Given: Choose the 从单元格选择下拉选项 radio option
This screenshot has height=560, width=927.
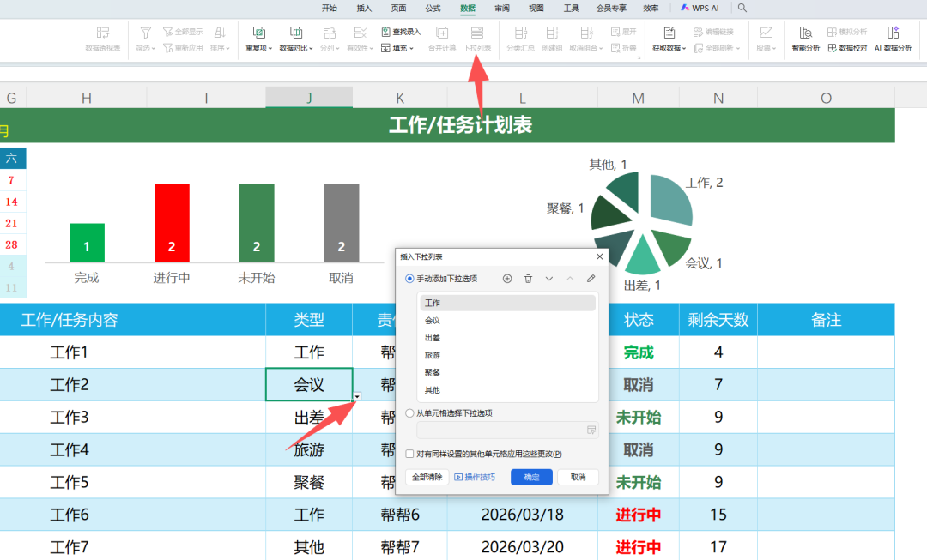Looking at the screenshot, I should (409, 412).
